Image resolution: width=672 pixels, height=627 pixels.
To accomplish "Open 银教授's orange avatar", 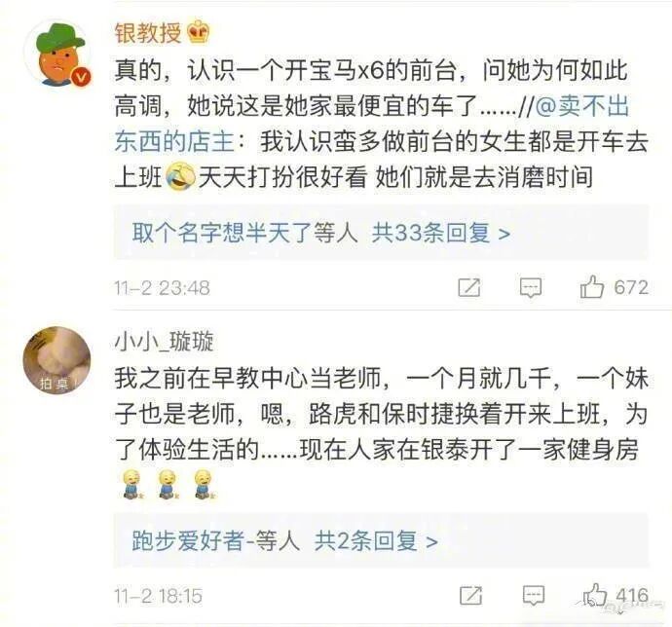I will pos(57,54).
